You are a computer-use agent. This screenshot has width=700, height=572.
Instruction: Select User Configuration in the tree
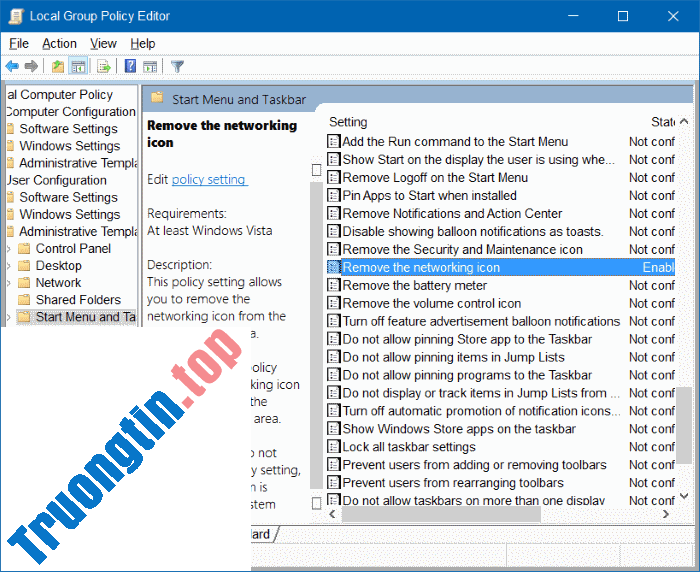(x=57, y=180)
